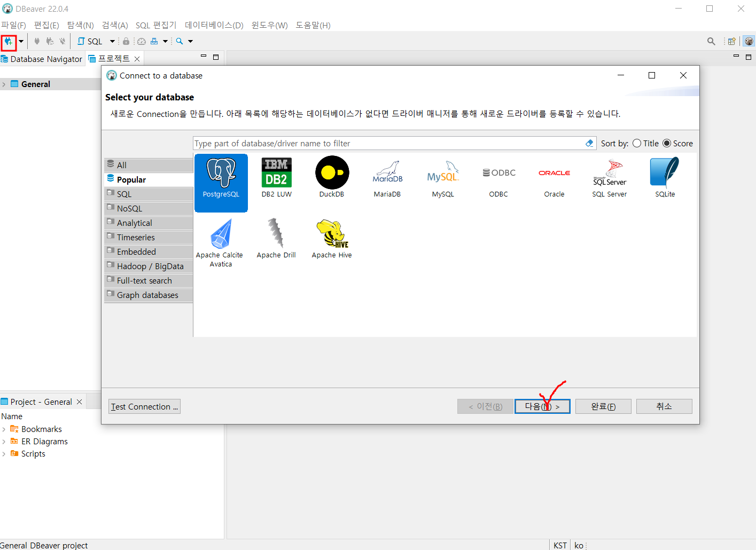756x550 pixels.
Task: Choose the SQLite feather icon
Action: click(665, 178)
